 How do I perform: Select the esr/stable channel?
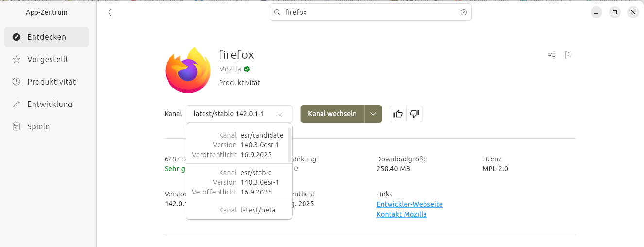237,182
